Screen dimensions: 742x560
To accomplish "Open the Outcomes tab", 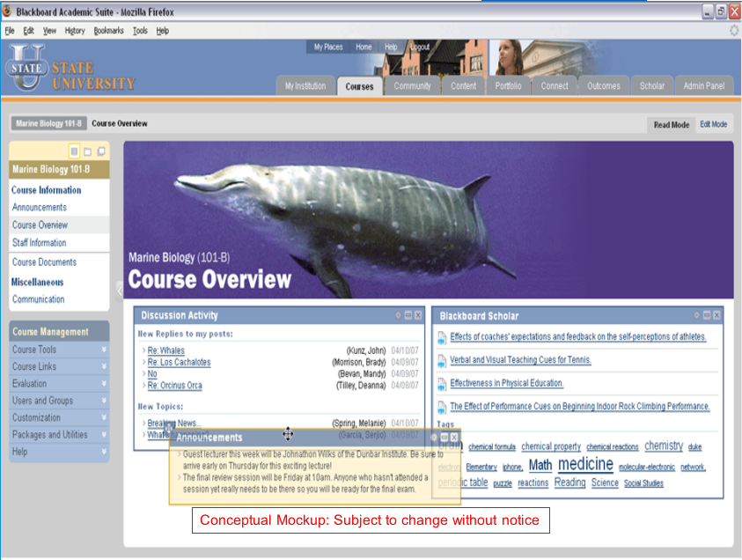I will click(603, 86).
